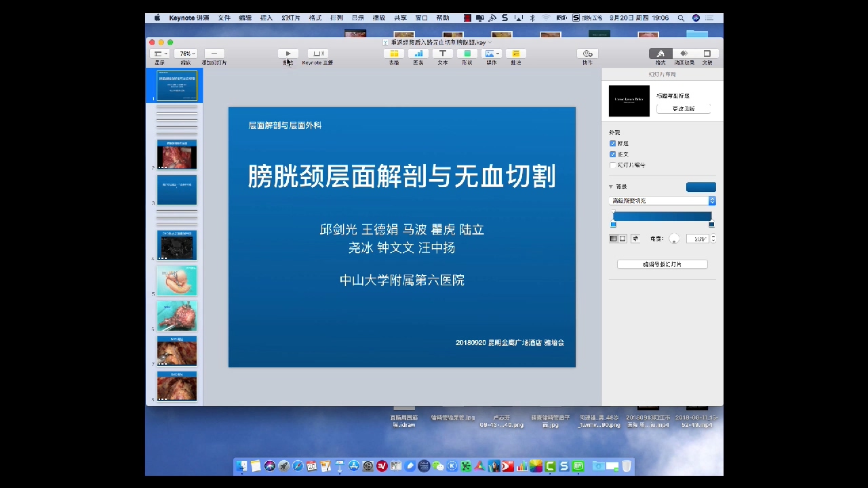Select slide 5 thumbnail in the navigator
The image size is (868, 488).
177,281
